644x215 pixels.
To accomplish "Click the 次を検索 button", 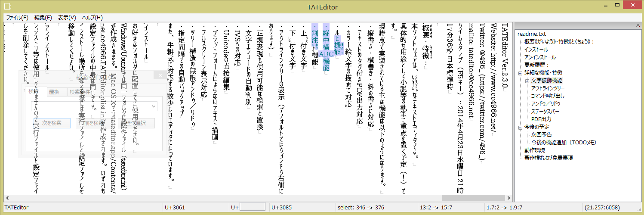I will tap(52, 123).
